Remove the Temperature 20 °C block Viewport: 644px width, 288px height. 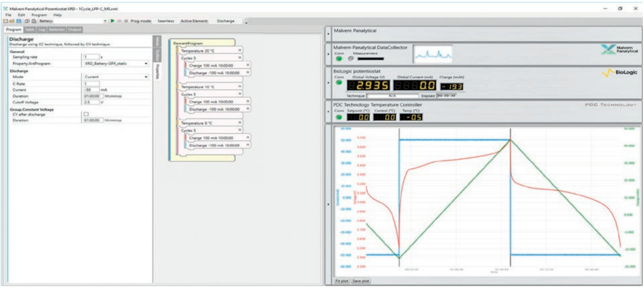(x=240, y=51)
